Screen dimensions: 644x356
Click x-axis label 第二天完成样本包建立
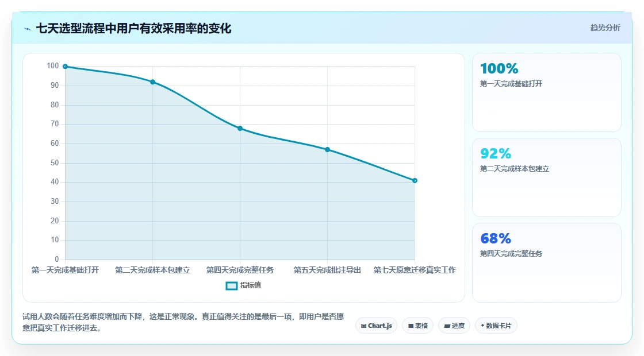pyautogui.click(x=153, y=270)
